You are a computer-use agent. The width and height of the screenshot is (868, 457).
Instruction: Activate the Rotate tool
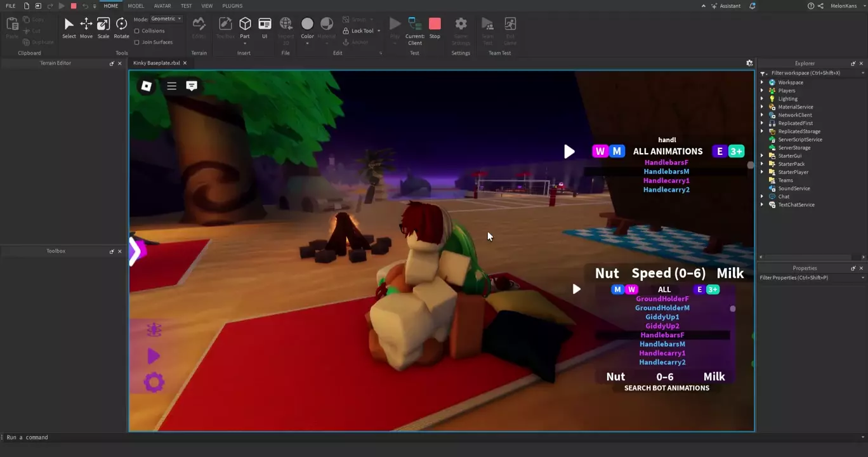[121, 28]
